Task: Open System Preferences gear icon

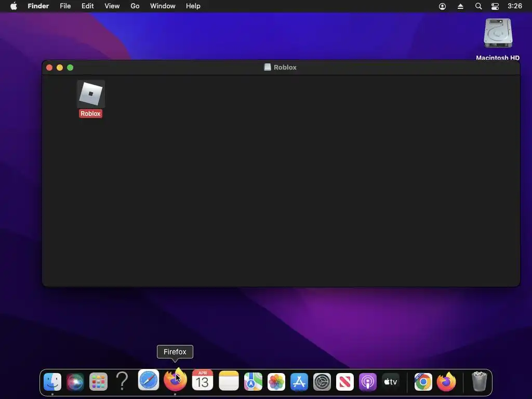Action: [x=322, y=381]
